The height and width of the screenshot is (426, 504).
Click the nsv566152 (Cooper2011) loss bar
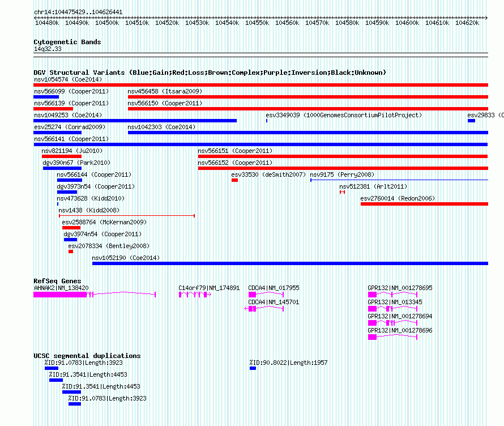(343, 168)
